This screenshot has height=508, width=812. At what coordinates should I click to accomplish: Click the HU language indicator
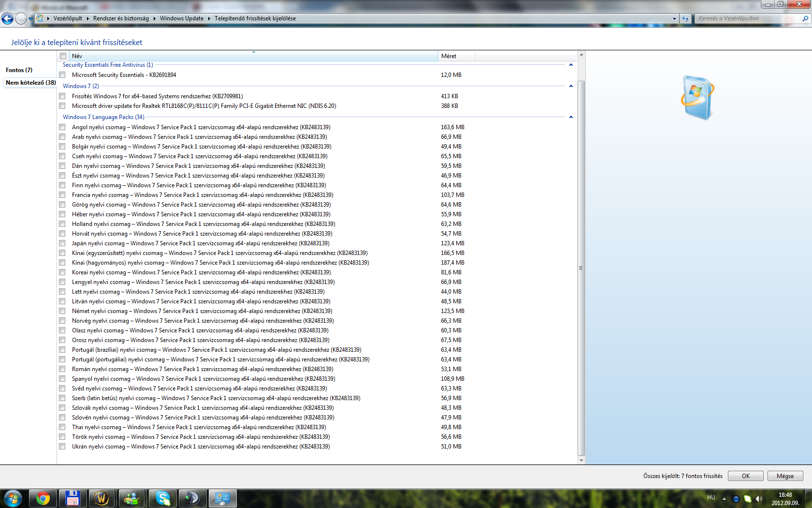(711, 497)
